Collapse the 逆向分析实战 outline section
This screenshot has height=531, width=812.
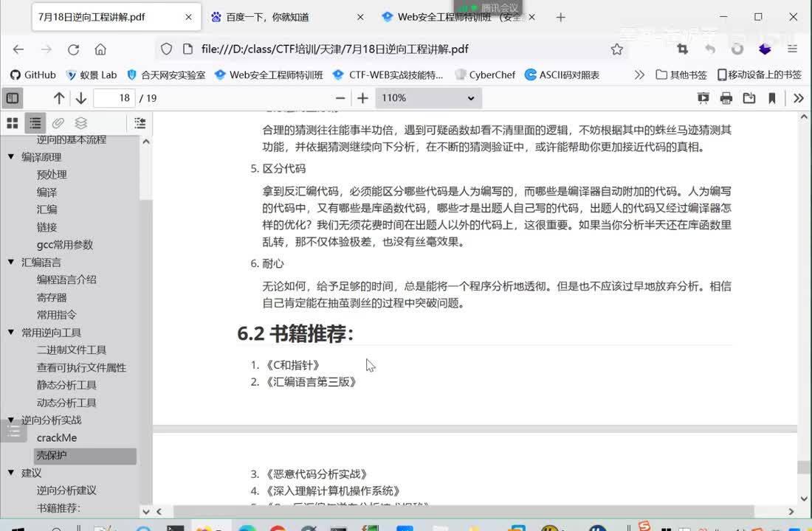click(11, 420)
